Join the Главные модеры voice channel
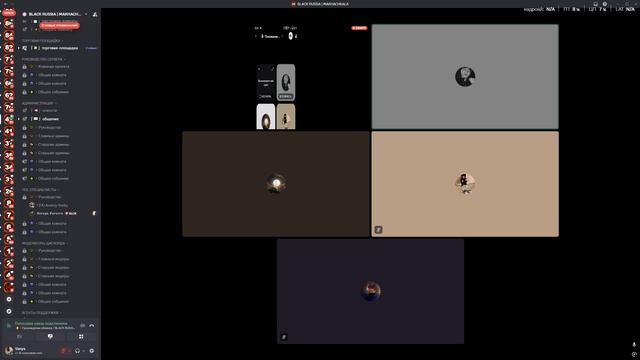The height and width of the screenshot is (360, 640). (53, 259)
